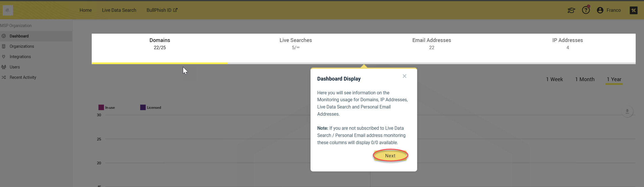This screenshot has width=644, height=187.
Task: Open the help question mark icon
Action: [586, 10]
